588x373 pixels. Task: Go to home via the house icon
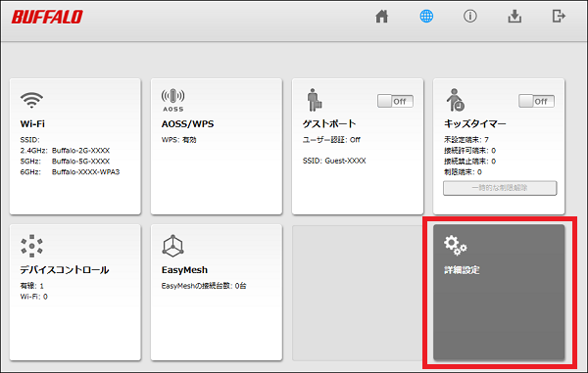[382, 16]
